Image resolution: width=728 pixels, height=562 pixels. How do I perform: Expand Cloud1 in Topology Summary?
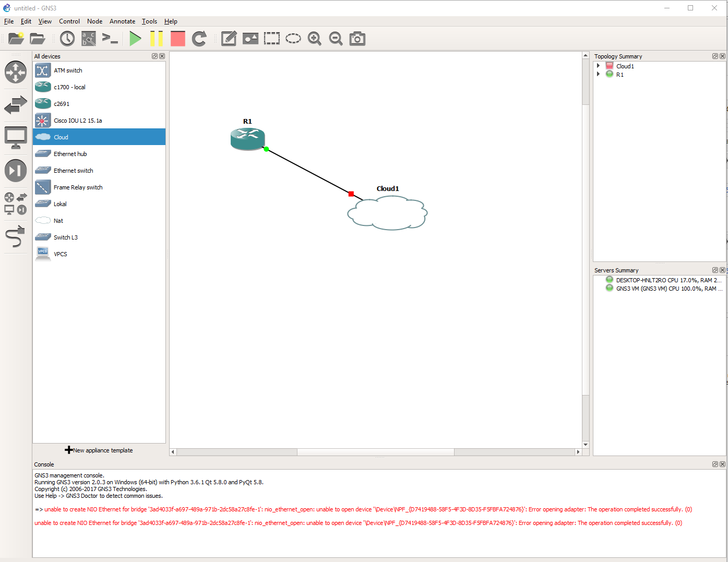(x=598, y=66)
